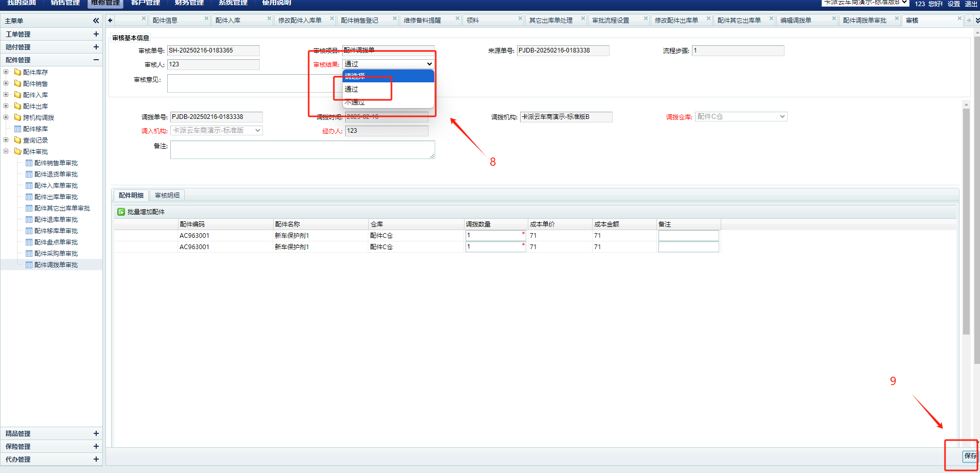Collapse the main menu sidebar with double-chevron icon
Image resolution: width=980 pixels, height=473 pixels.
tap(96, 21)
